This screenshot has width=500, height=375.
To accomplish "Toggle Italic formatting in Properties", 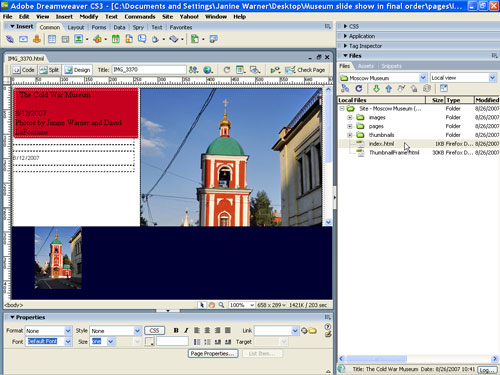I will (186, 330).
